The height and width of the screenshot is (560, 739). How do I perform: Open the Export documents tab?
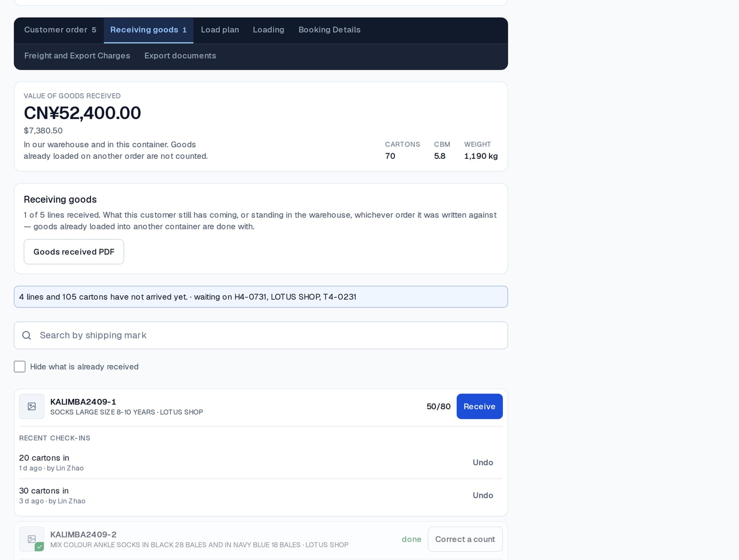[180, 55]
